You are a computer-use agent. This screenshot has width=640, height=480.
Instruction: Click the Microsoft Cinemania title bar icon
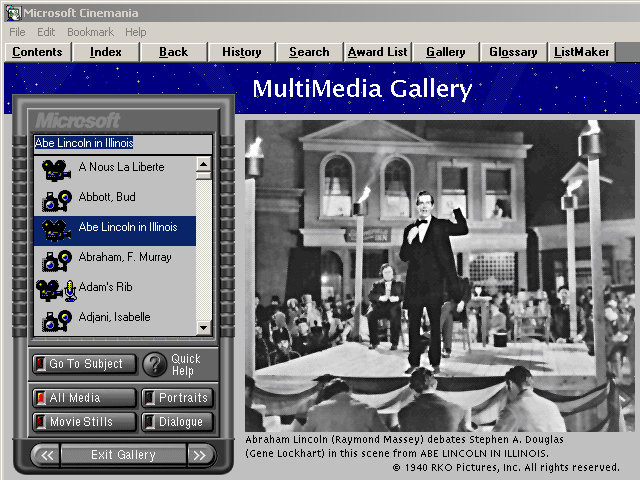13,13
